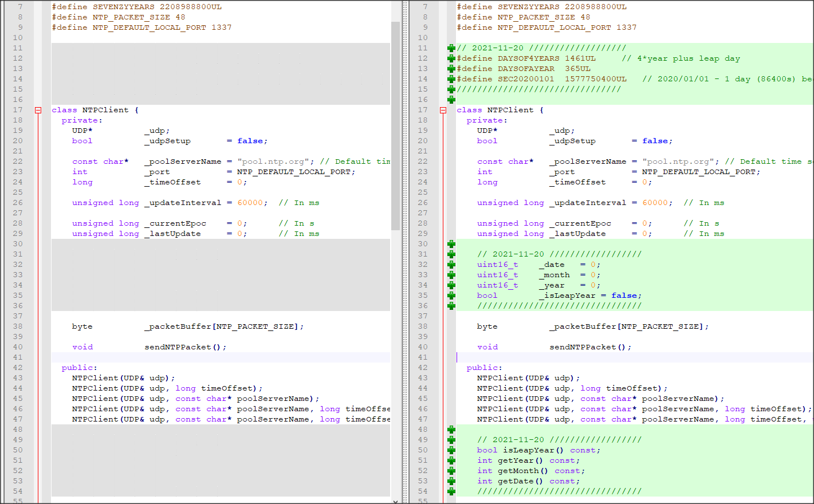Click 1337 port value in left pane
The width and height of the screenshot is (814, 504).
[x=222, y=27]
